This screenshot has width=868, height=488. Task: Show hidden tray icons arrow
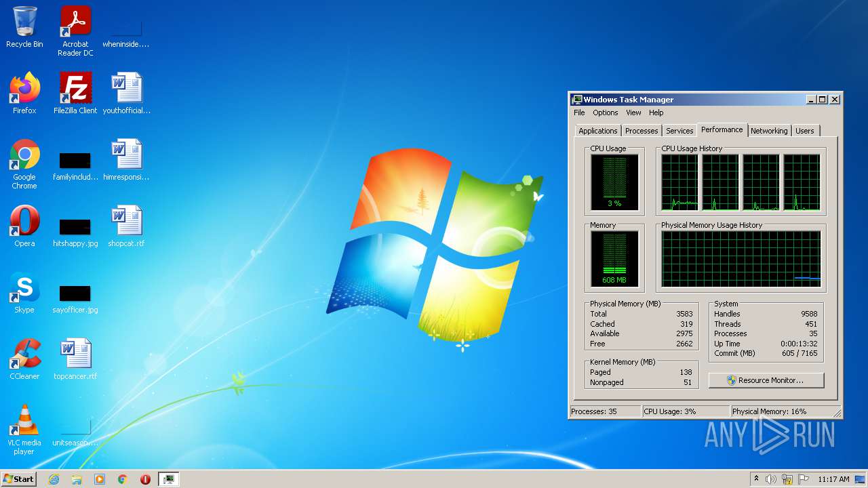tap(756, 479)
